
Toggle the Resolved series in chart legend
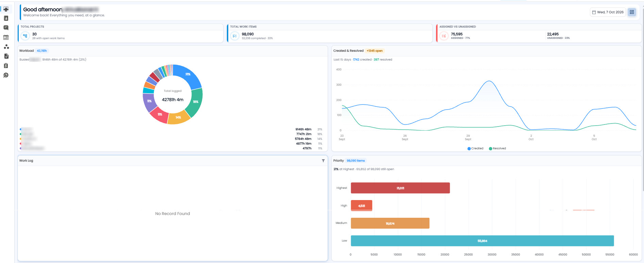tap(497, 148)
